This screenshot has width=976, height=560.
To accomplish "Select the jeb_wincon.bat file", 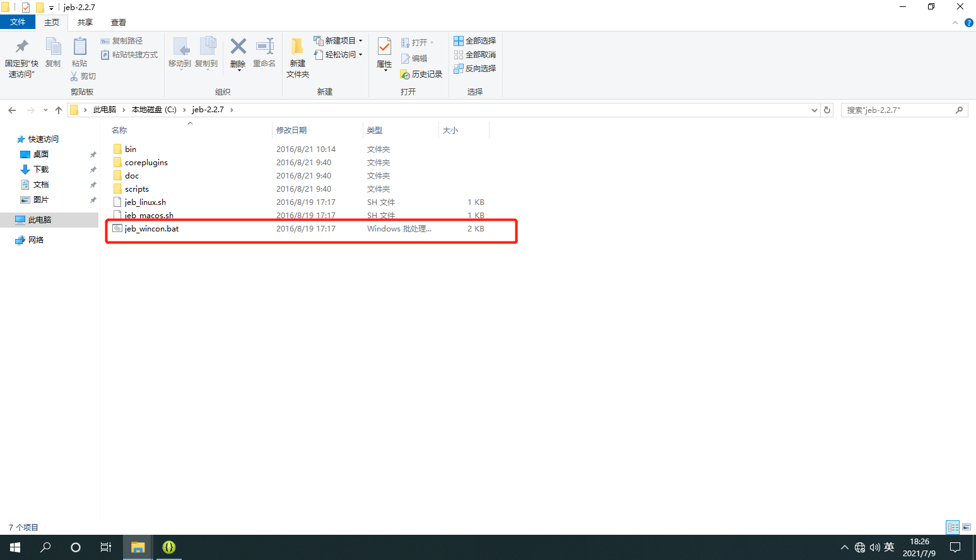I will coord(151,229).
